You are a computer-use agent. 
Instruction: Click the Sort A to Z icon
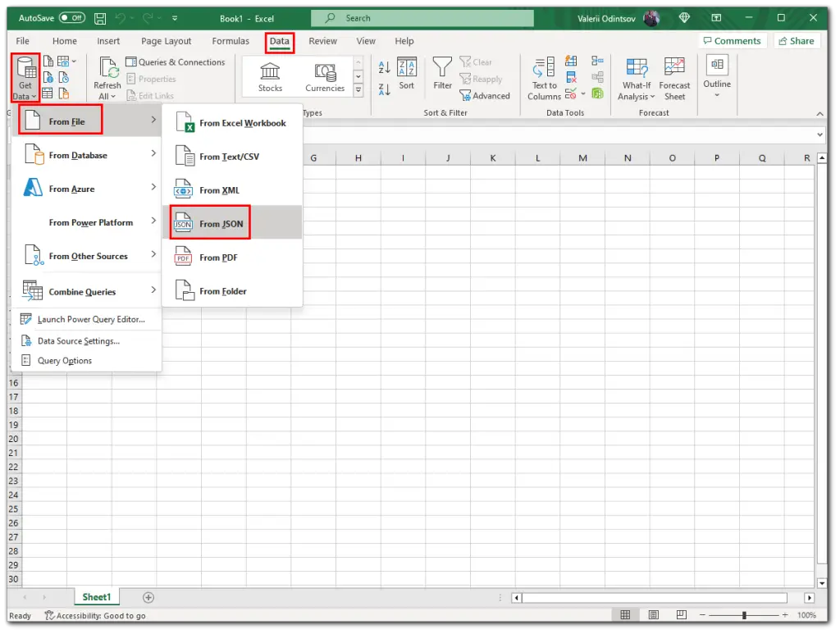coord(383,67)
